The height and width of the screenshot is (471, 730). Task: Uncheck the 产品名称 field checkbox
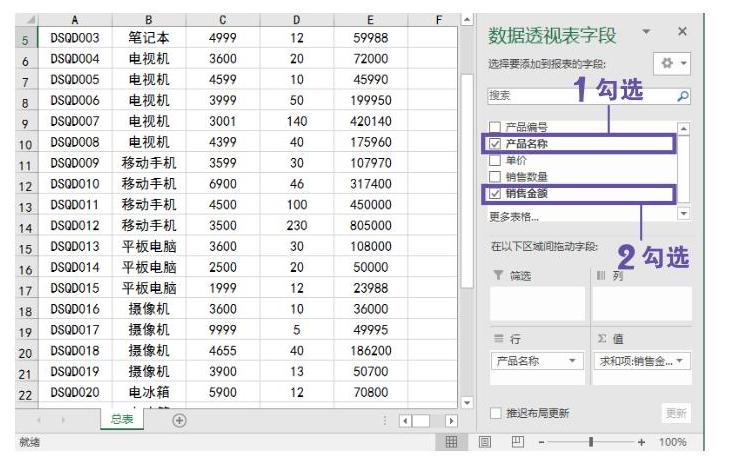click(495, 143)
